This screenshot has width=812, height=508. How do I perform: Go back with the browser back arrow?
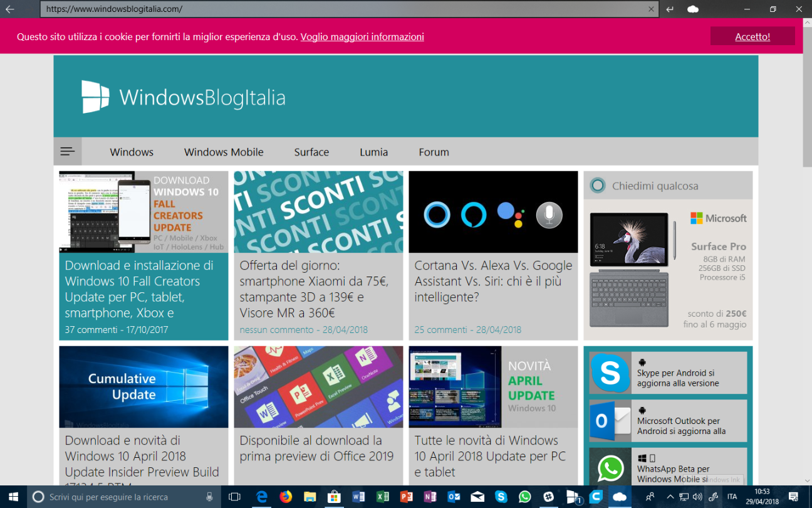coord(10,9)
